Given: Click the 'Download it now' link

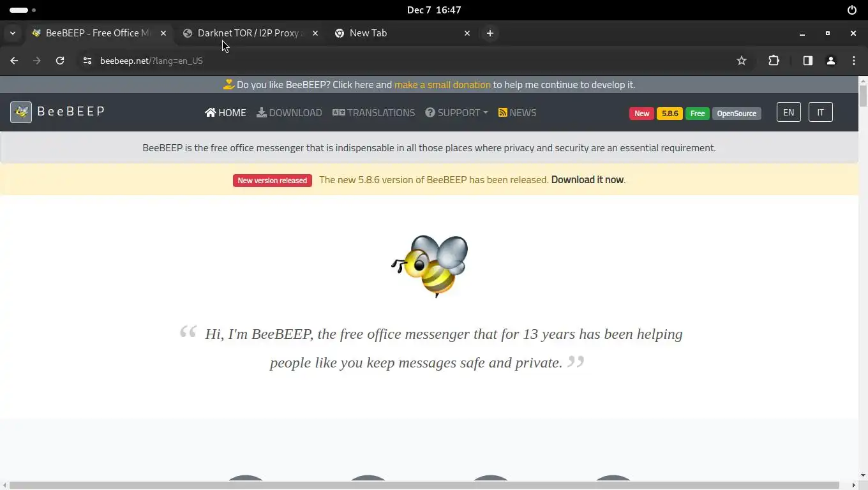Looking at the screenshot, I should point(587,179).
